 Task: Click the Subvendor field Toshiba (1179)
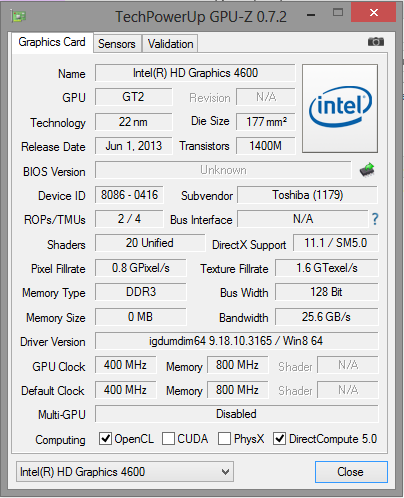(307, 195)
